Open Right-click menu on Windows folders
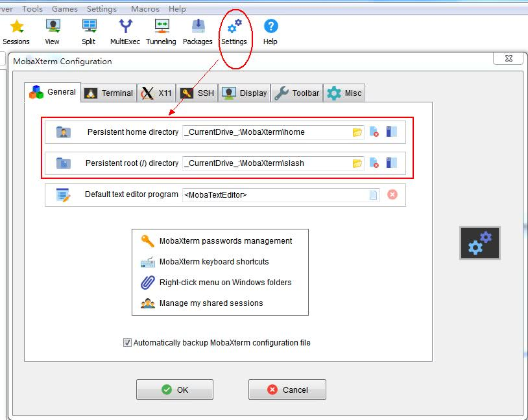528x420 pixels. [225, 283]
